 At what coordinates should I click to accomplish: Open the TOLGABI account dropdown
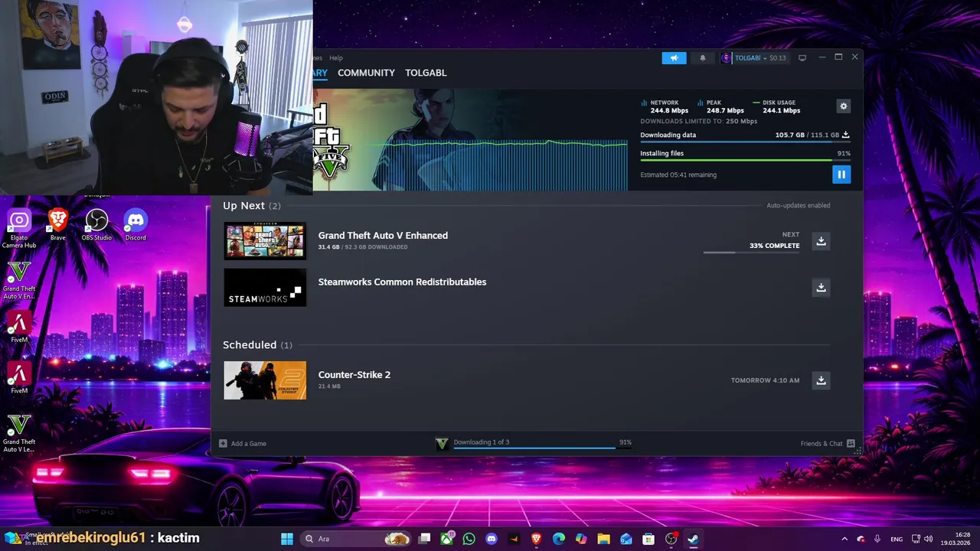[x=753, y=58]
